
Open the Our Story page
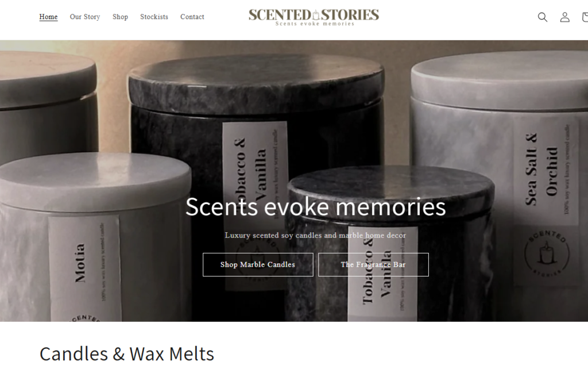(85, 17)
